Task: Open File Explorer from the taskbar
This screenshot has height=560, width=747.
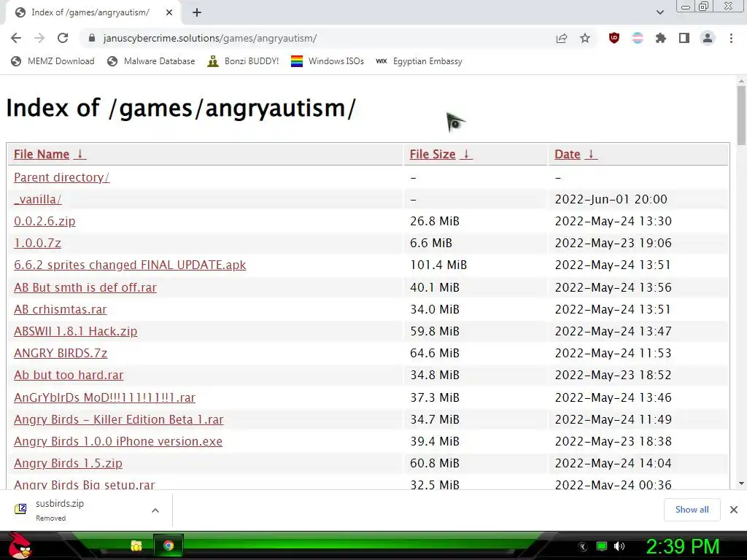Action: (x=136, y=545)
